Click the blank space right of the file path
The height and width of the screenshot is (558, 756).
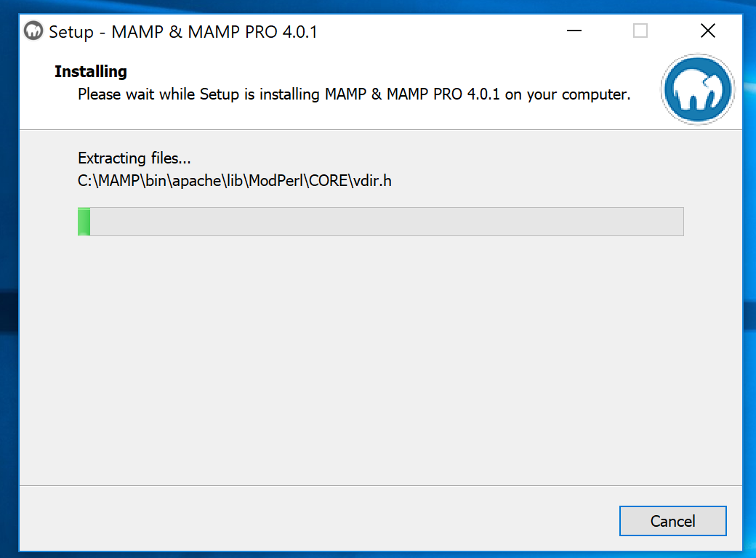click(545, 181)
